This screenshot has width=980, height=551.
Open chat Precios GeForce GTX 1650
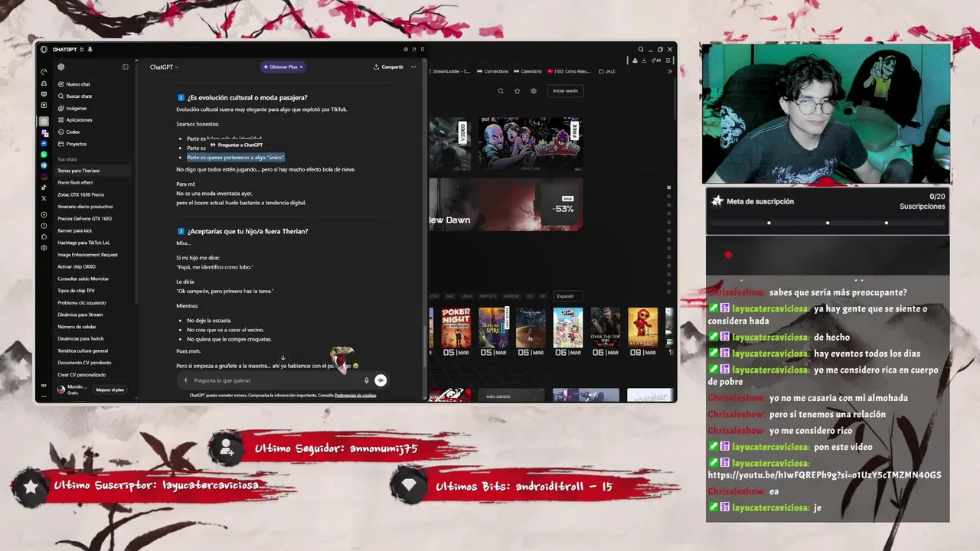pyautogui.click(x=84, y=219)
